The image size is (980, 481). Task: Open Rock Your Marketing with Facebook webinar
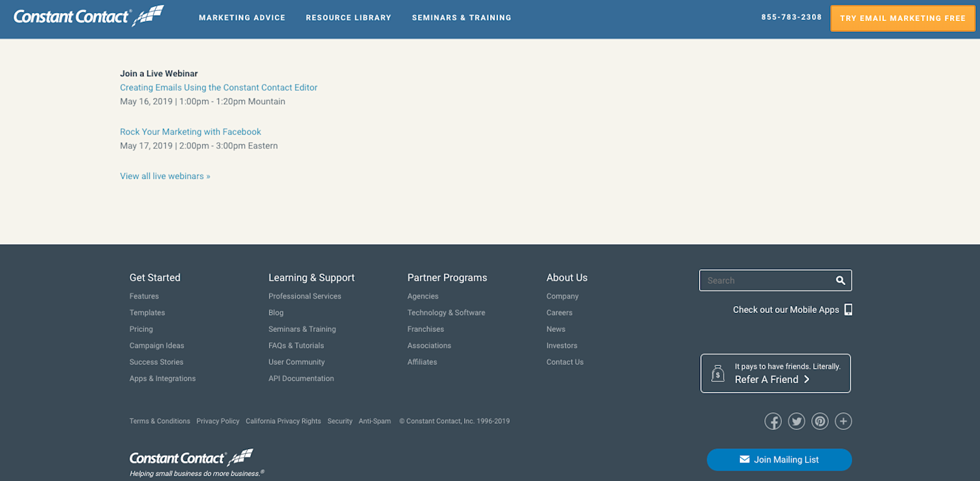(x=191, y=132)
